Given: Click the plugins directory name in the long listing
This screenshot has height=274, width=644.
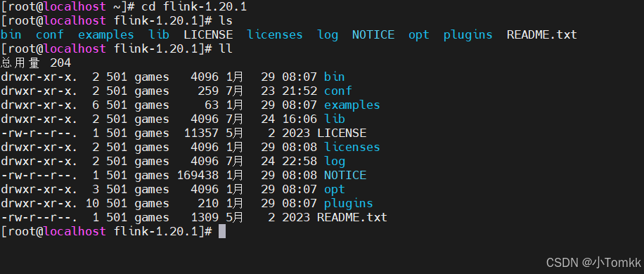Looking at the screenshot, I should (x=349, y=204).
